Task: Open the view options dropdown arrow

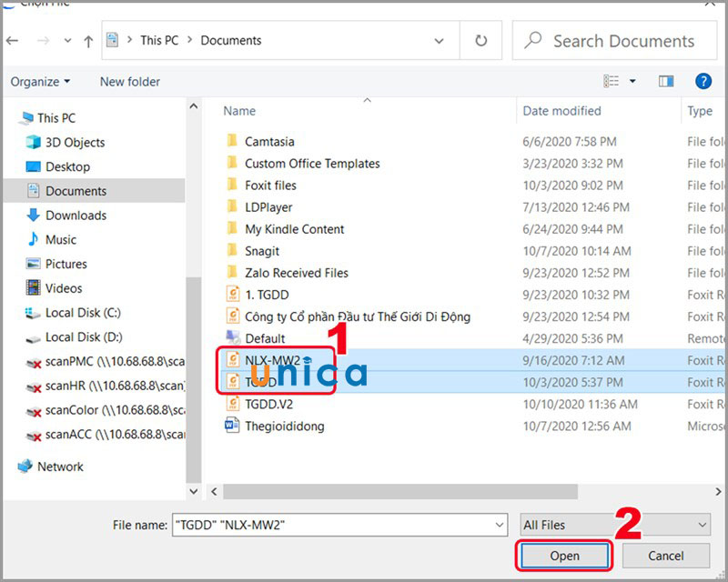Action: [x=632, y=82]
